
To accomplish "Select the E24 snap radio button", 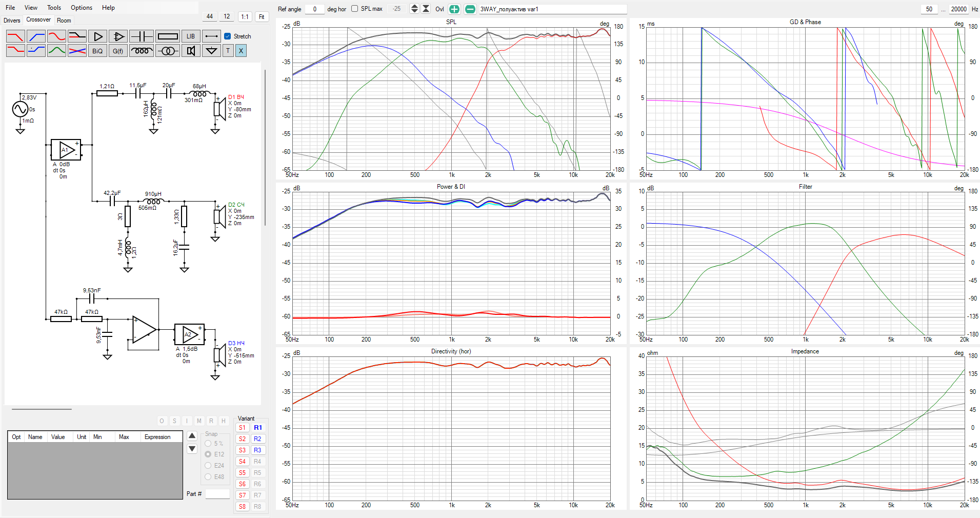I will pos(208,466).
